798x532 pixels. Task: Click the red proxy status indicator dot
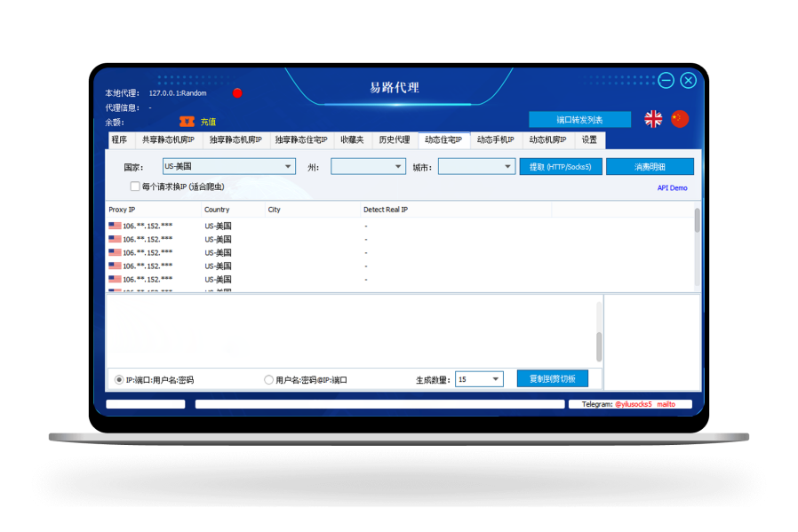[x=237, y=93]
